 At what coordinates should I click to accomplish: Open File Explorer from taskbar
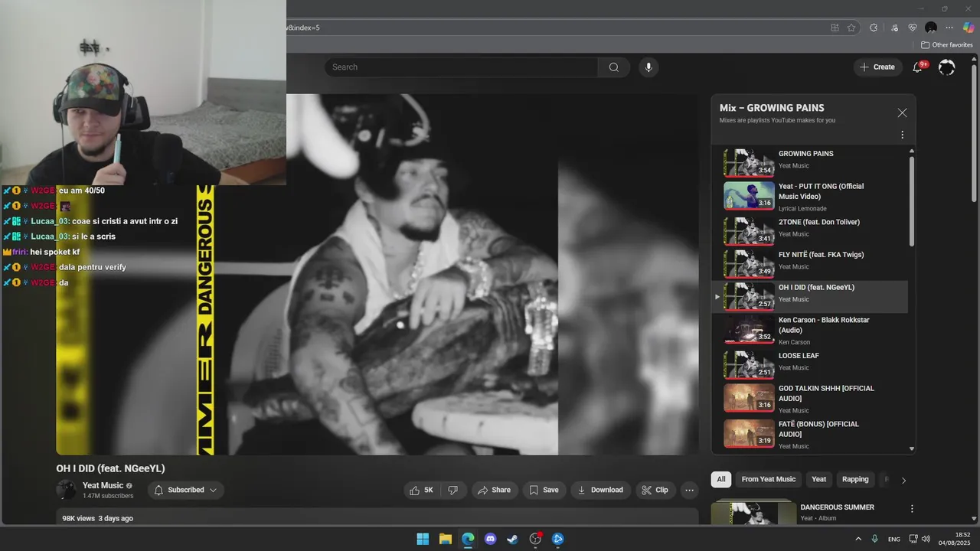[x=446, y=540]
